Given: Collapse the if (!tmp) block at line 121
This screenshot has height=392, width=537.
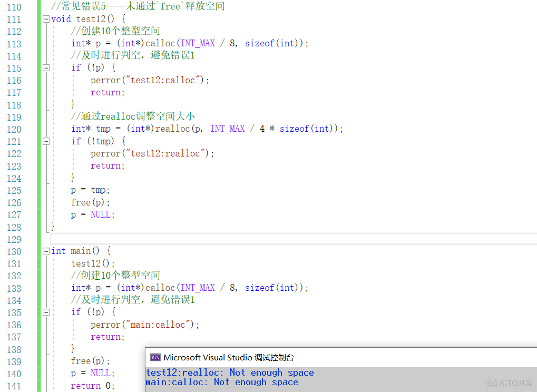Looking at the screenshot, I should point(46,141).
